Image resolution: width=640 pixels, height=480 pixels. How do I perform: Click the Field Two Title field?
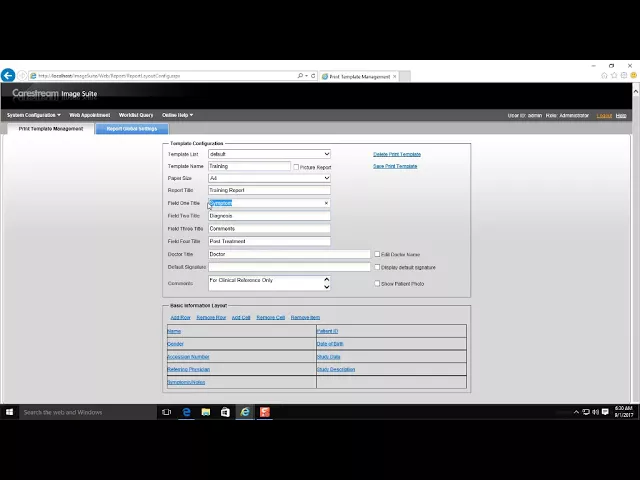click(269, 216)
